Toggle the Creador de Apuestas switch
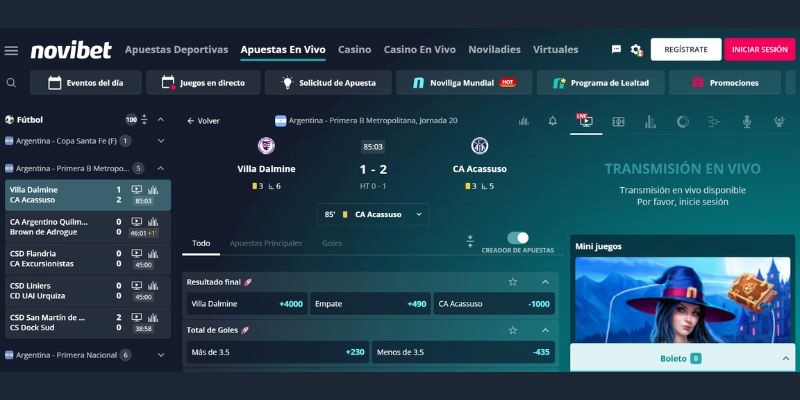The height and width of the screenshot is (400, 800). coord(518,238)
